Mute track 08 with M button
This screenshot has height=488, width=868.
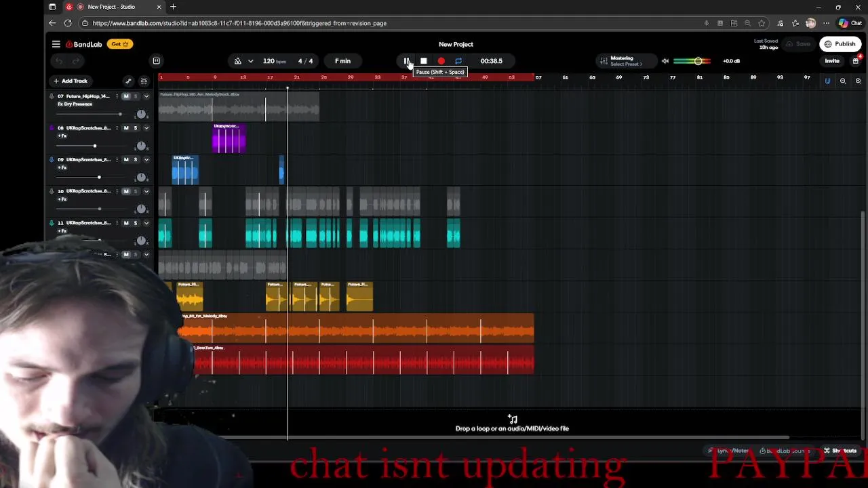(x=125, y=128)
